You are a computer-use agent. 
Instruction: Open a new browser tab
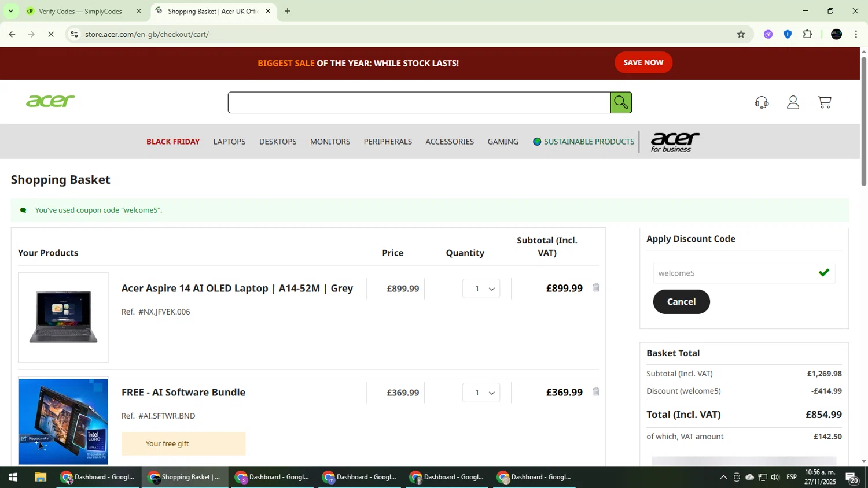click(288, 11)
